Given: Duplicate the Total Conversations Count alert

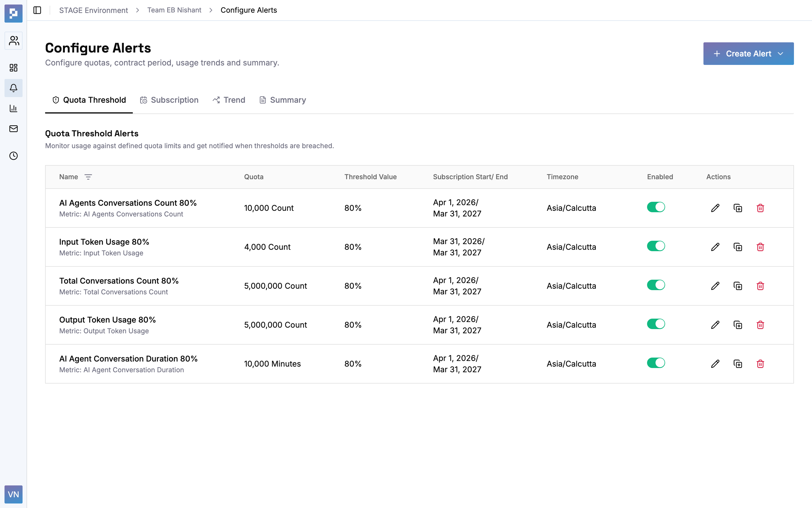Looking at the screenshot, I should [x=738, y=286].
